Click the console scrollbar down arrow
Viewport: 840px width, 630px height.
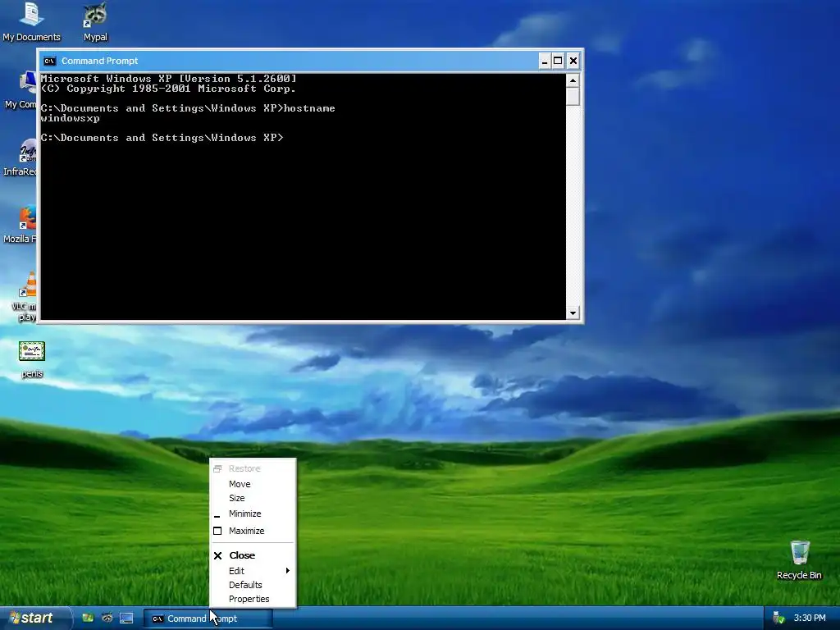click(x=573, y=313)
